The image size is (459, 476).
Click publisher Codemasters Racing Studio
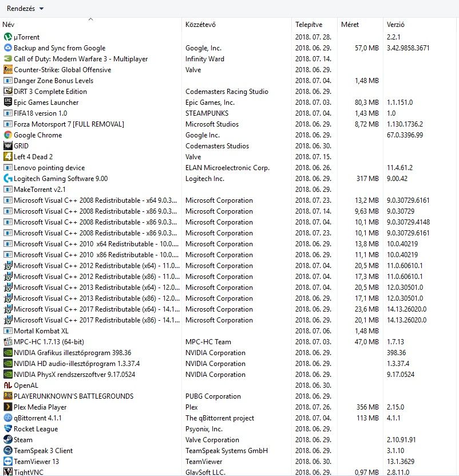click(227, 92)
